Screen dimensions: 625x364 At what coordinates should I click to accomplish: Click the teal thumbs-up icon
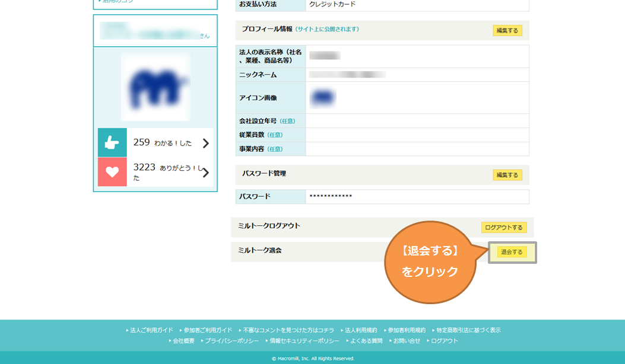pyautogui.click(x=112, y=143)
